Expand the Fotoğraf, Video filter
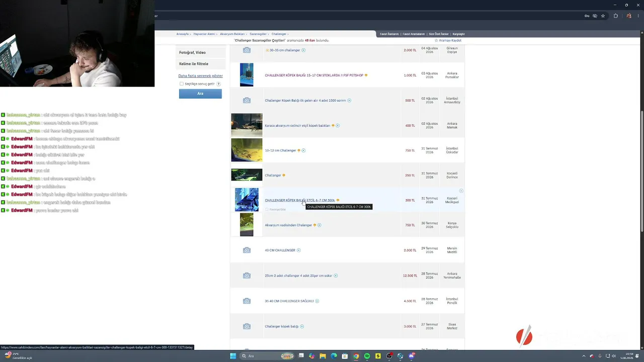The image size is (644, 362). [x=200, y=52]
